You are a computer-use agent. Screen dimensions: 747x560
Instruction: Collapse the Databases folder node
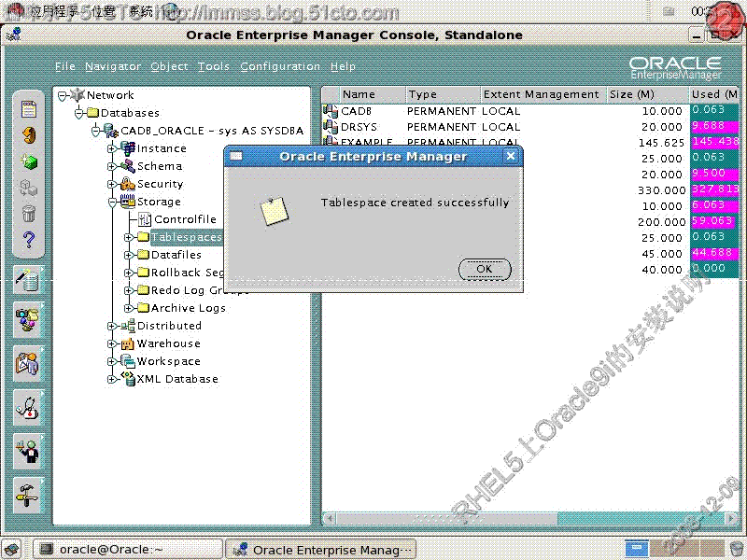point(79,113)
